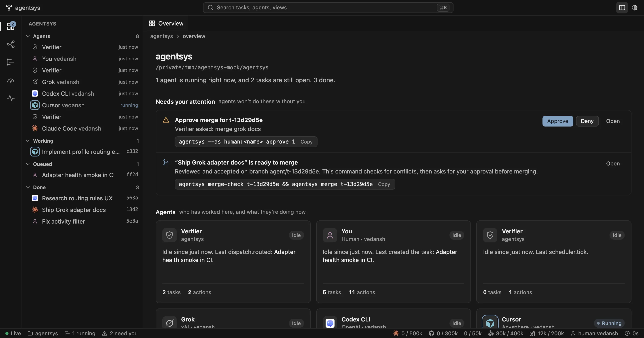Click the Idle badge on the You card

click(456, 235)
